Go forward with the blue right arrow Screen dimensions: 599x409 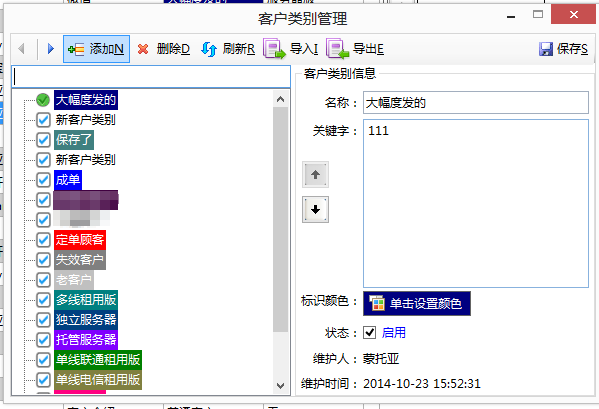coord(50,49)
